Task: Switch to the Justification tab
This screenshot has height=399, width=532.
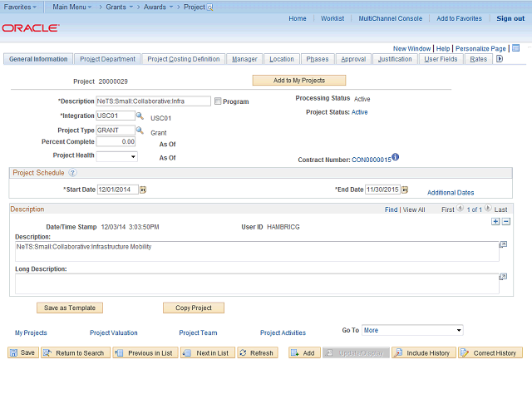Action: pyautogui.click(x=394, y=59)
